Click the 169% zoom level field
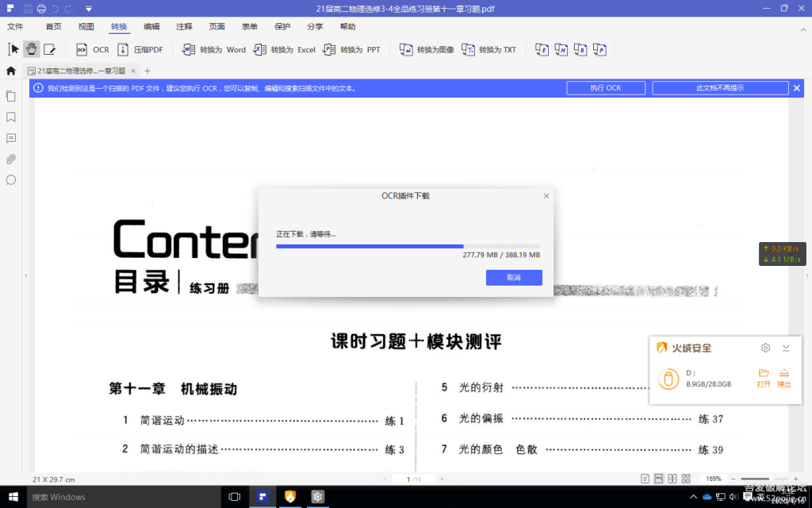 713,479
